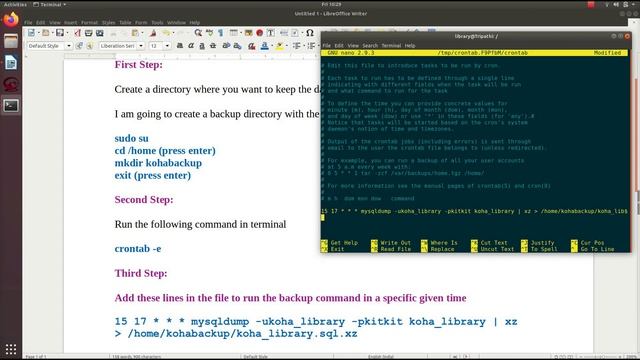This screenshot has height=360, width=640.
Task: Click the Paste icon in Writer toolbar
Action: pos(135,33)
